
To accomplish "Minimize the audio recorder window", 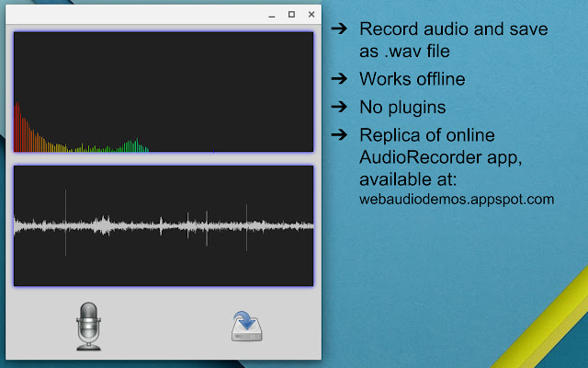I will pos(272,15).
